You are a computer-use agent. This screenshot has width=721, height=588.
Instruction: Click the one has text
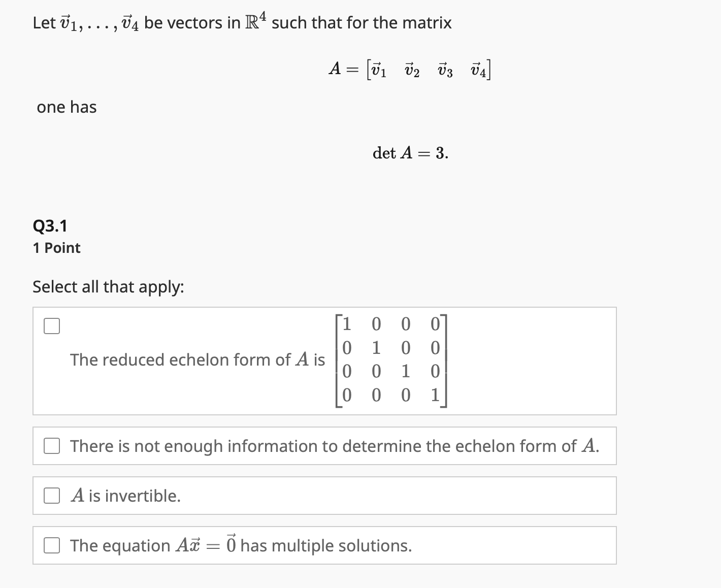[66, 107]
